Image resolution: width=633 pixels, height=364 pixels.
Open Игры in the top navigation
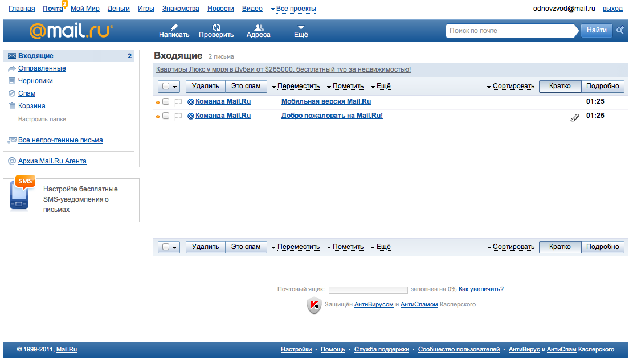tap(146, 9)
